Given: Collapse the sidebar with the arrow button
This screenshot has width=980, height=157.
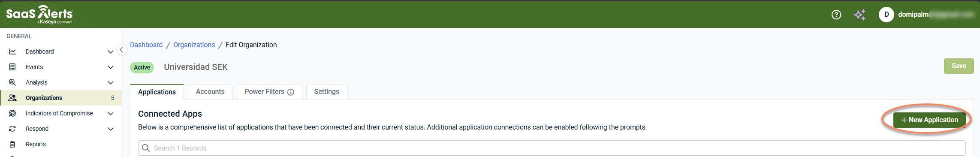Looking at the screenshot, I should (x=122, y=50).
